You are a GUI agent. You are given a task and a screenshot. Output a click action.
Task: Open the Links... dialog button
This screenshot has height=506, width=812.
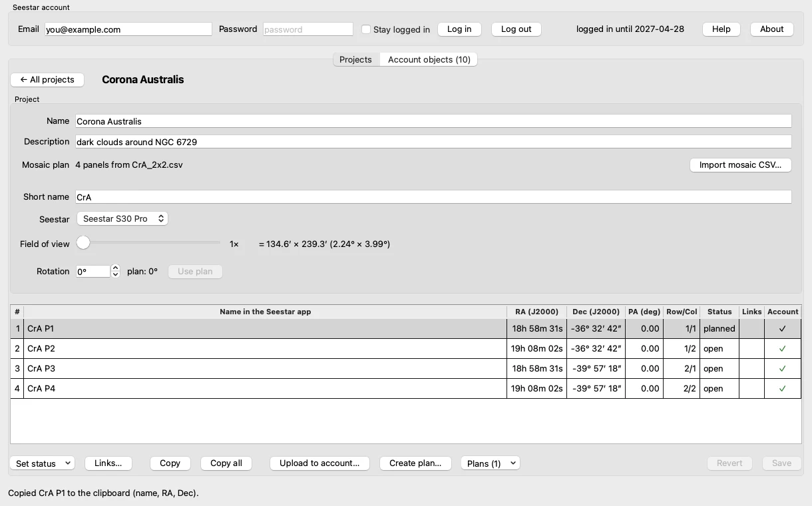[108, 463]
